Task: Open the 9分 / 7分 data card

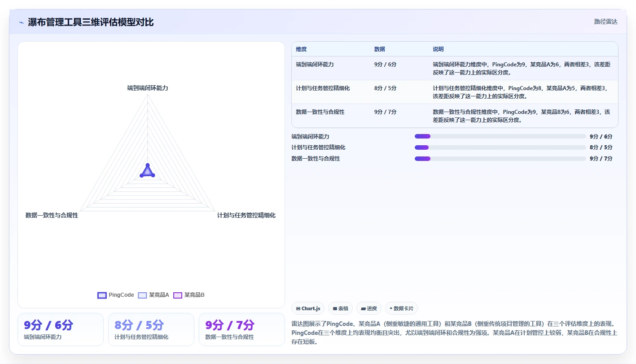Action: pos(242,329)
